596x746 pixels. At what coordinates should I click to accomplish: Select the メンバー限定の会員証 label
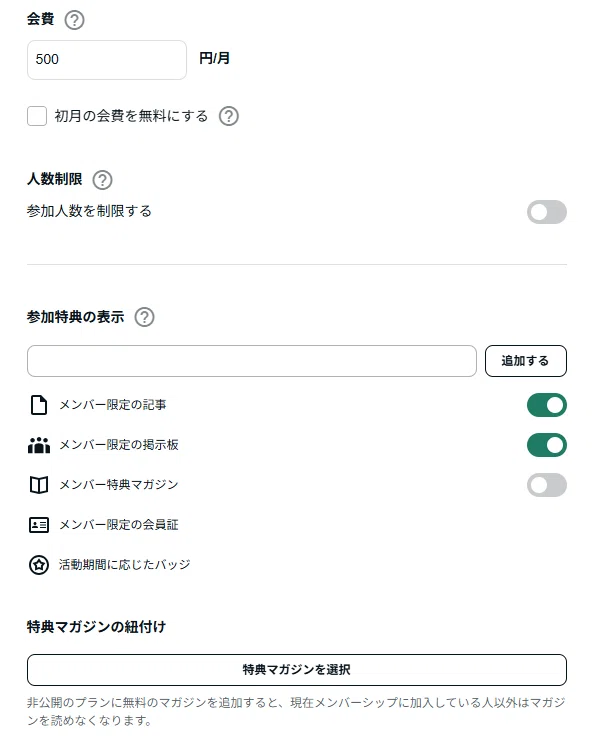click(x=119, y=525)
